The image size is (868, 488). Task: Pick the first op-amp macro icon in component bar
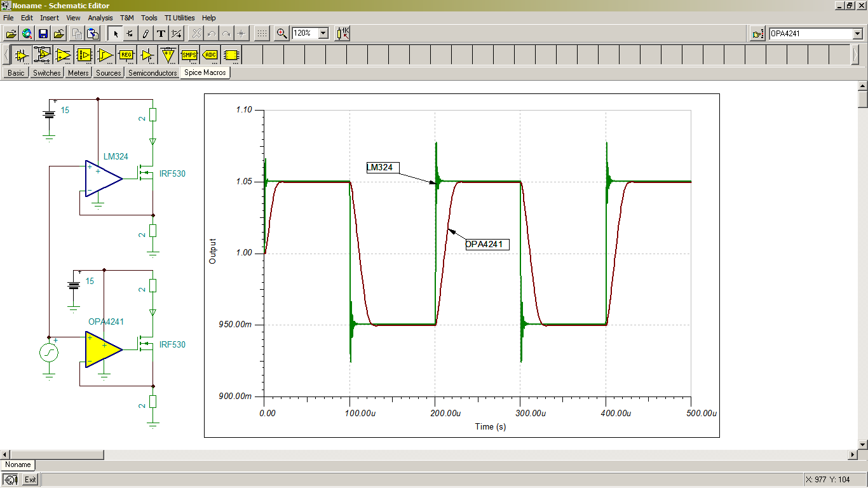coord(22,55)
